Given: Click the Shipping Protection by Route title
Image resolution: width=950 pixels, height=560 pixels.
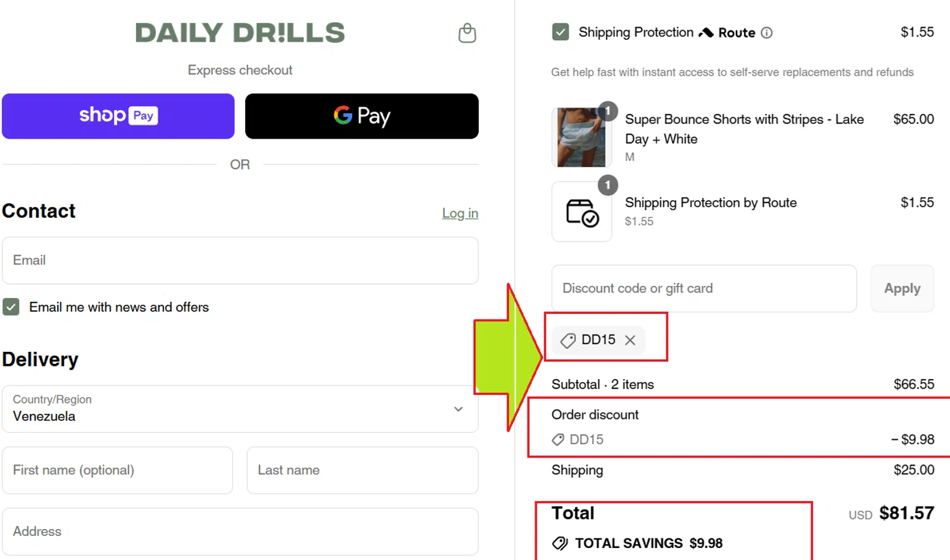Looking at the screenshot, I should pos(711,202).
